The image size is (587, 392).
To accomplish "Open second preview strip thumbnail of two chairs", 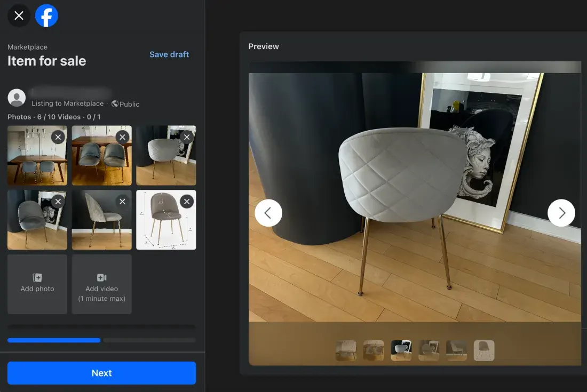I will click(374, 350).
